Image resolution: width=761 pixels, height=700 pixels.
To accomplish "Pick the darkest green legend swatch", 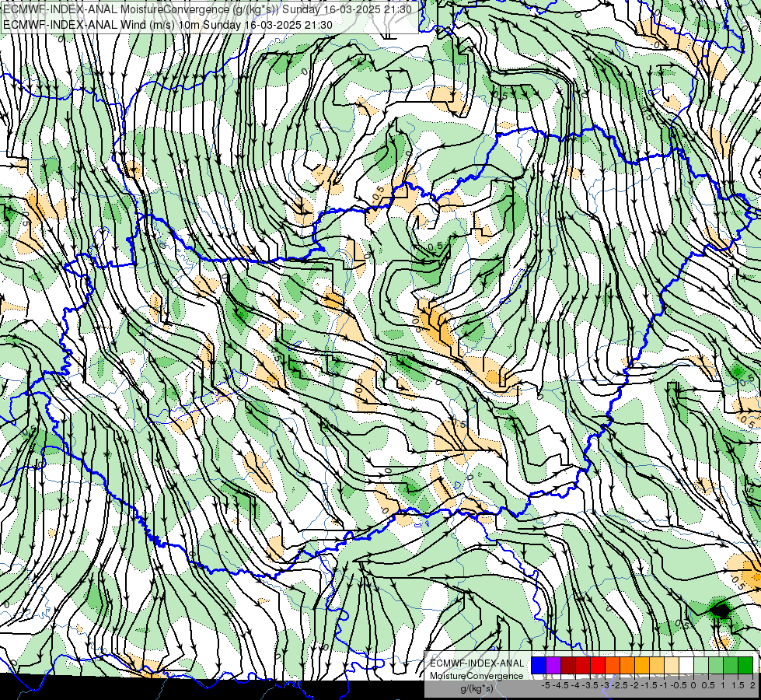I will [x=745, y=665].
